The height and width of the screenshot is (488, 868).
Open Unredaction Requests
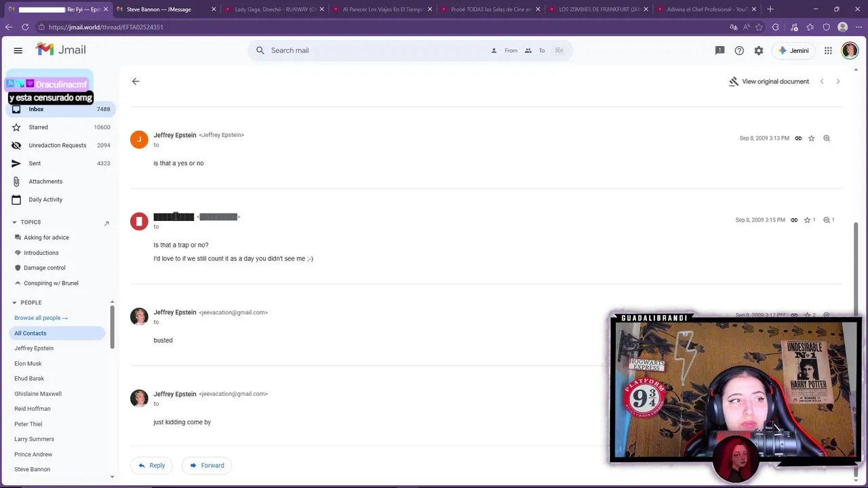click(60, 145)
